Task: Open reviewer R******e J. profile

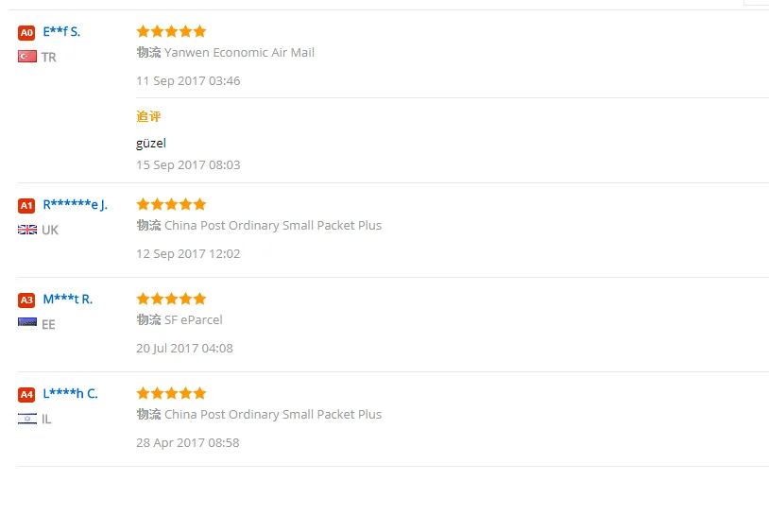Action: pyautogui.click(x=75, y=204)
